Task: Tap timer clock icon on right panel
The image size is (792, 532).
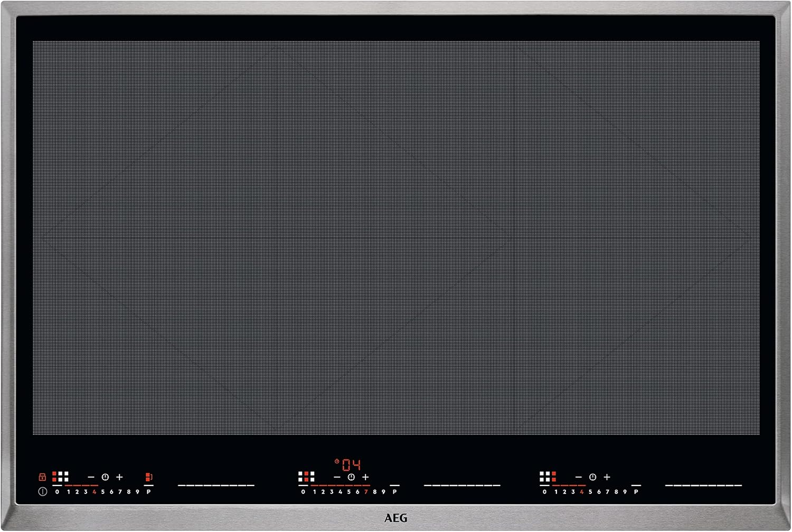Action: (x=592, y=477)
